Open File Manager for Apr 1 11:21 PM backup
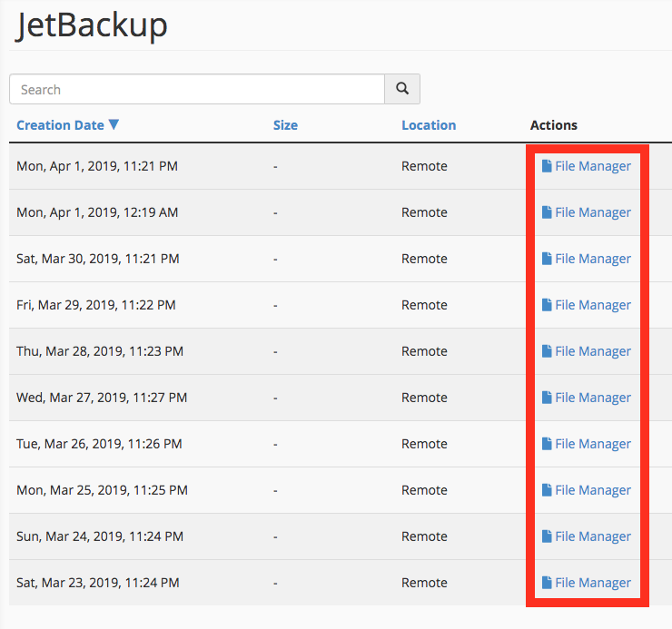 pos(587,166)
